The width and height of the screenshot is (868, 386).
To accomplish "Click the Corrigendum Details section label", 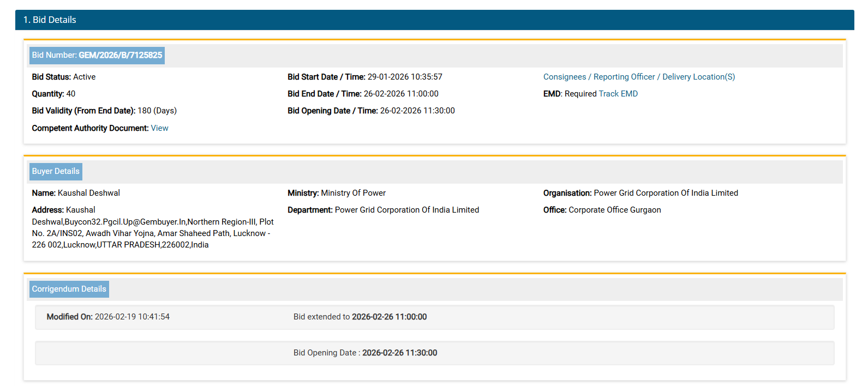I will (69, 289).
